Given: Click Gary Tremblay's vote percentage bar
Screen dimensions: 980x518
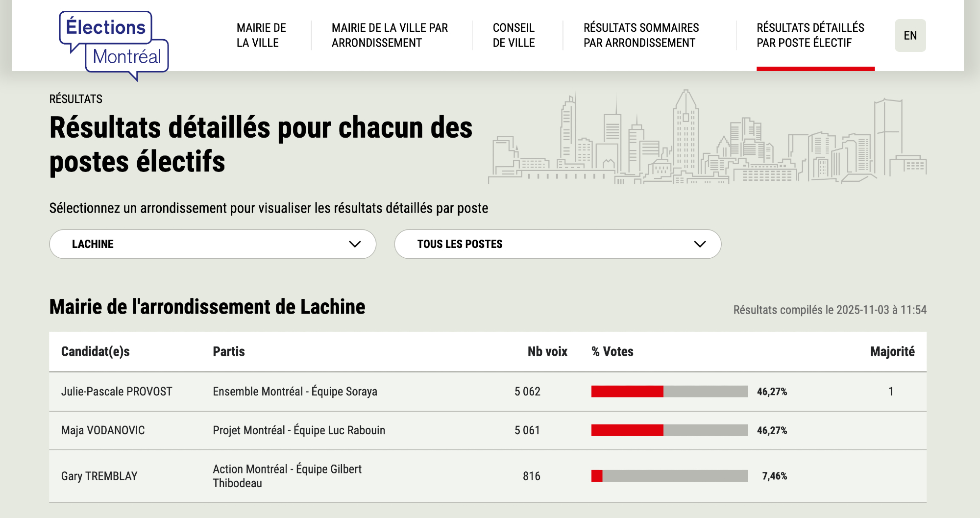Looking at the screenshot, I should point(669,476).
